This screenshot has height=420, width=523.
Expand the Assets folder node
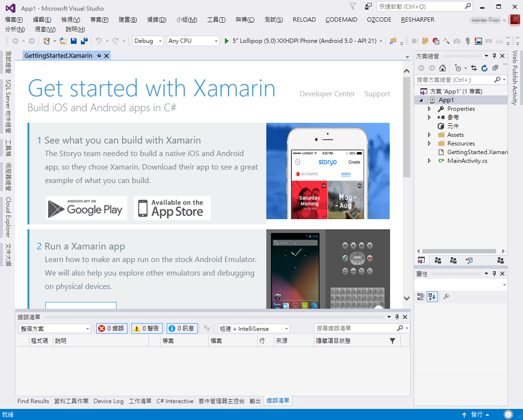[x=429, y=135]
